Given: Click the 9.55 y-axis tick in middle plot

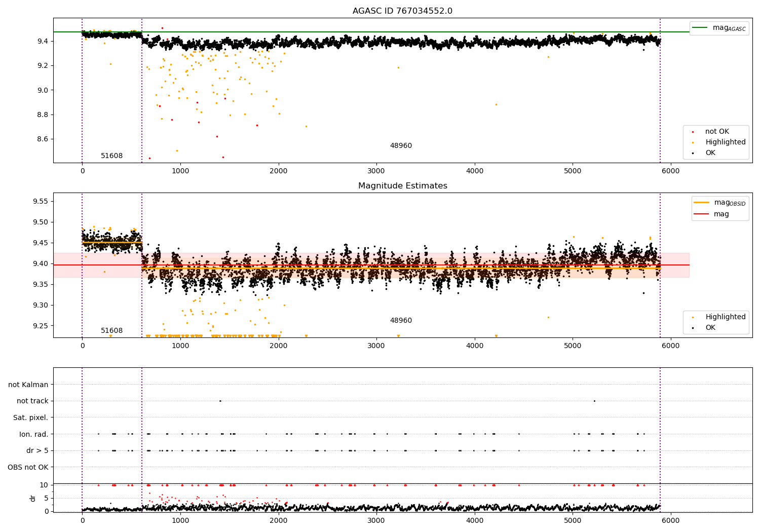Looking at the screenshot, I should 41,202.
